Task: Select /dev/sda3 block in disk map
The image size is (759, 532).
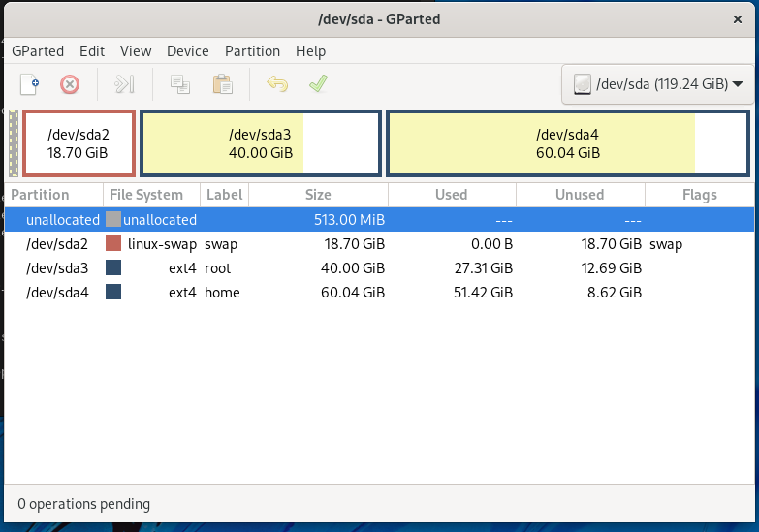Action: point(261,143)
